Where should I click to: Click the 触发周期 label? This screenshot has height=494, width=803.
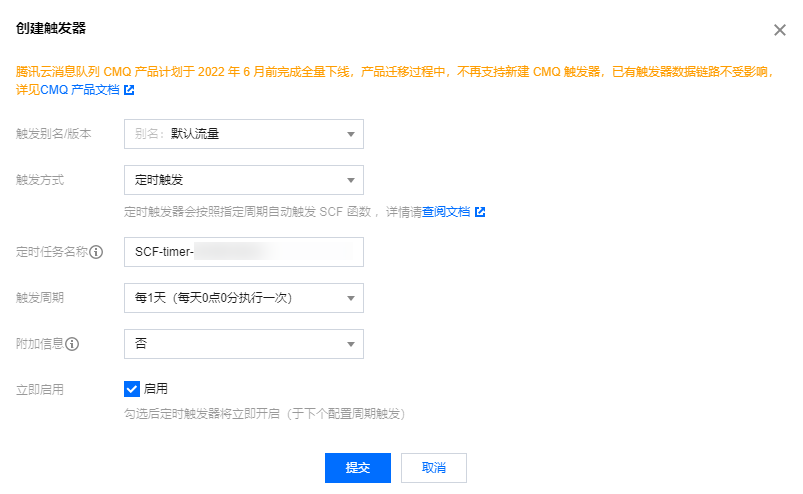(x=40, y=298)
